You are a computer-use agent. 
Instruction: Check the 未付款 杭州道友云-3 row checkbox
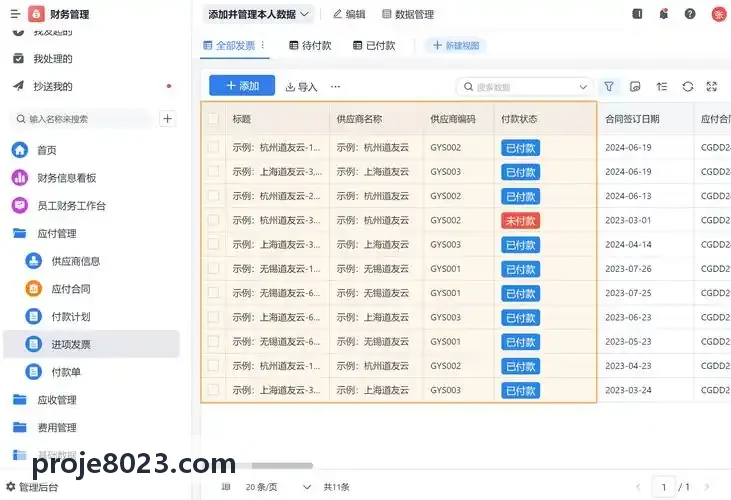pos(213,220)
